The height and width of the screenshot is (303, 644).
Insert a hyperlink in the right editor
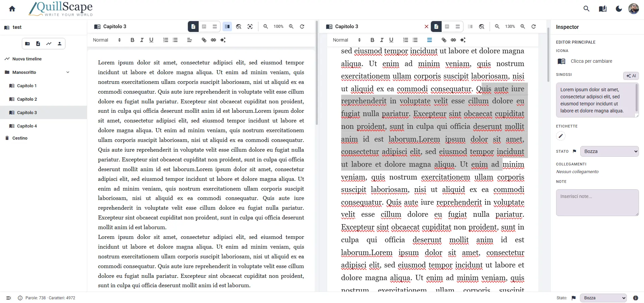453,40
